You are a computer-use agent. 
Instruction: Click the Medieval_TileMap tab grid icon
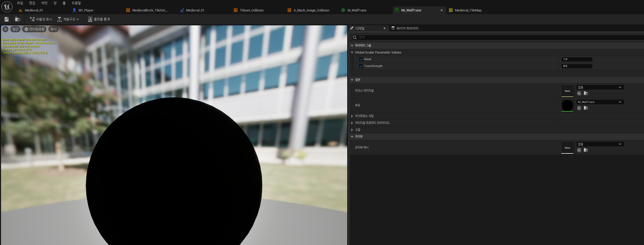451,10
